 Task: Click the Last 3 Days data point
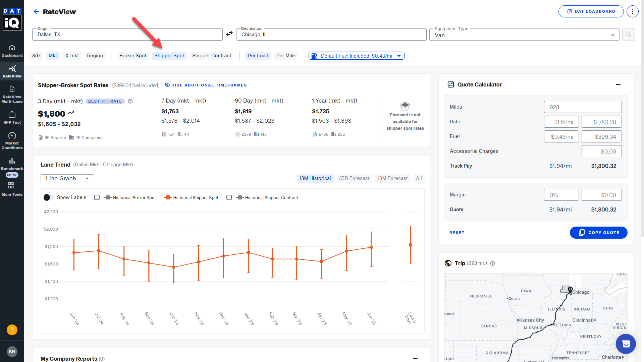point(410,245)
